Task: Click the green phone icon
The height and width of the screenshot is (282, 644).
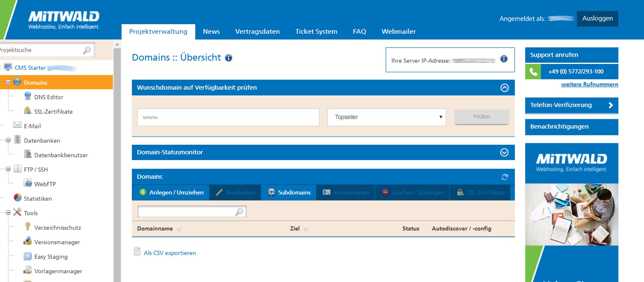Action: (x=533, y=72)
